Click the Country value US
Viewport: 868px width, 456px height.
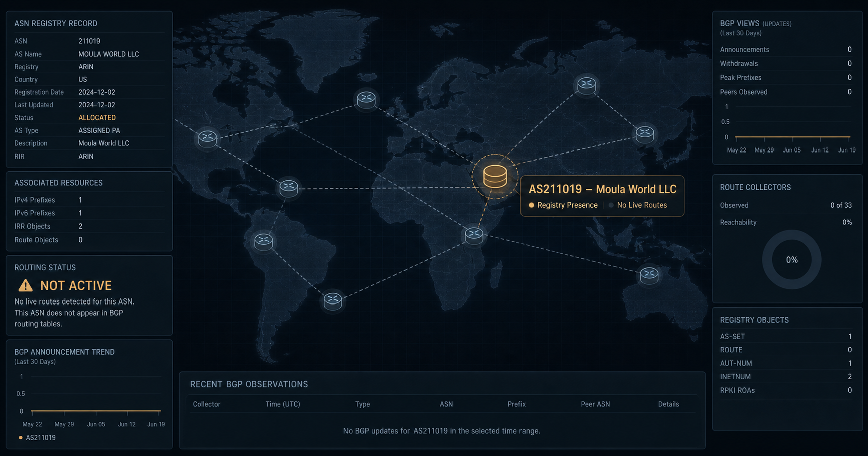click(83, 80)
